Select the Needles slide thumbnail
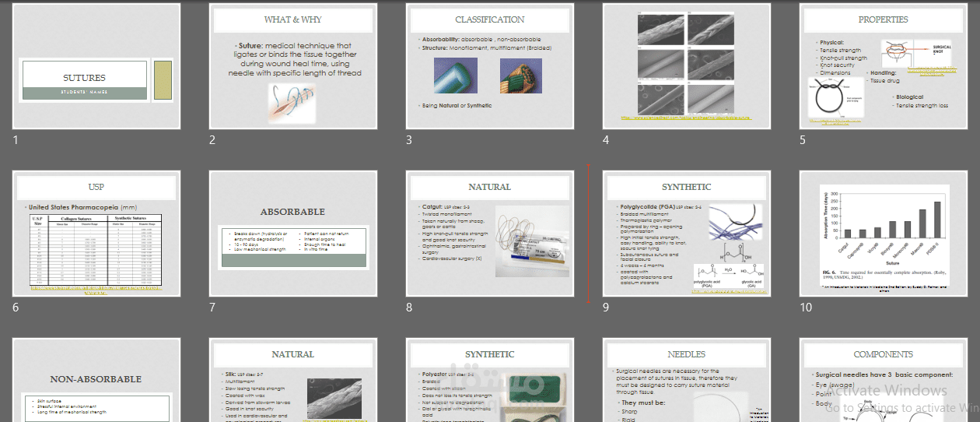The width and height of the screenshot is (980, 422). tap(687, 380)
